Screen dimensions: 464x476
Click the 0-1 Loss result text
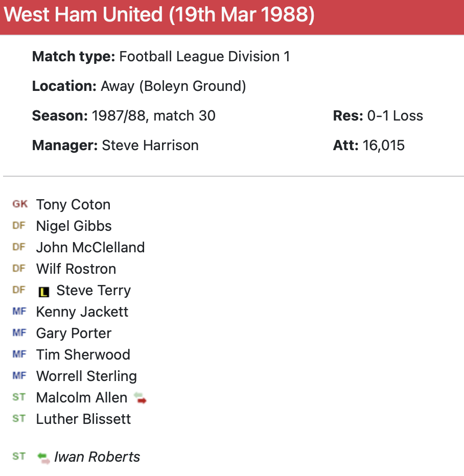point(395,116)
